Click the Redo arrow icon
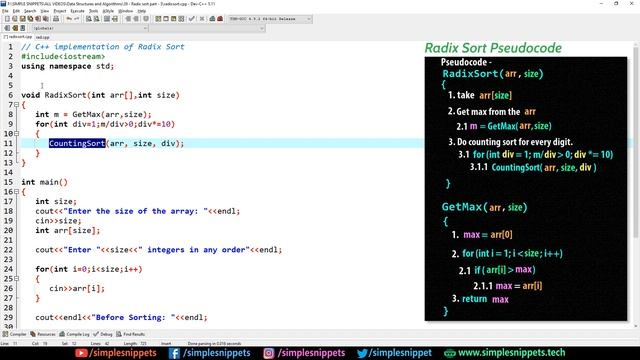The image size is (640, 360). (76, 19)
